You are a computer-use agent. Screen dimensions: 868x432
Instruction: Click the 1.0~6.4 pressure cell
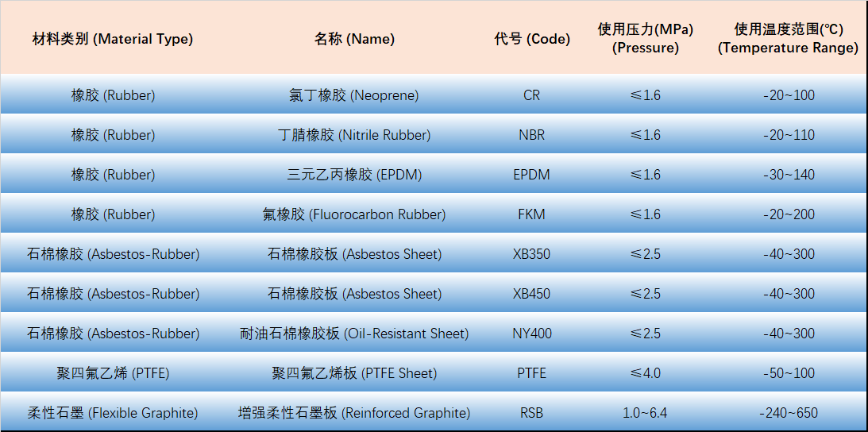tap(645, 413)
